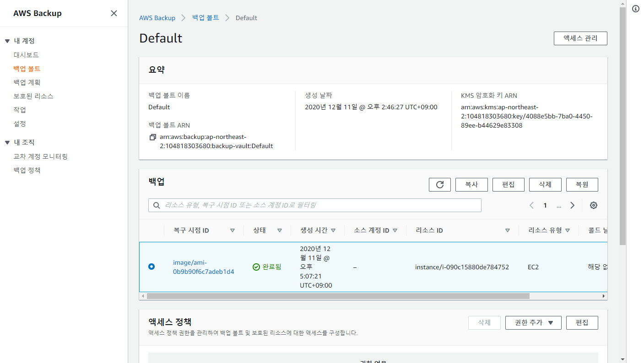The height and width of the screenshot is (363, 644).
Task: Sort by 상태 column arrow
Action: click(280, 230)
